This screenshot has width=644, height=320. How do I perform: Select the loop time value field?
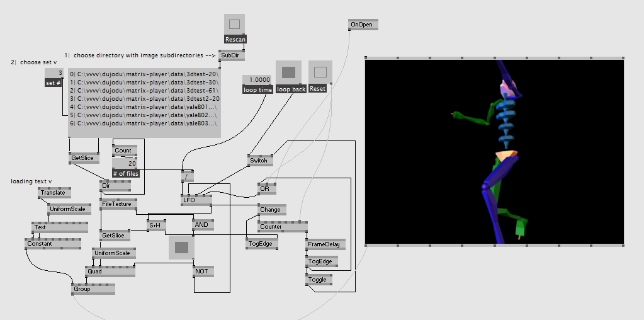257,80
